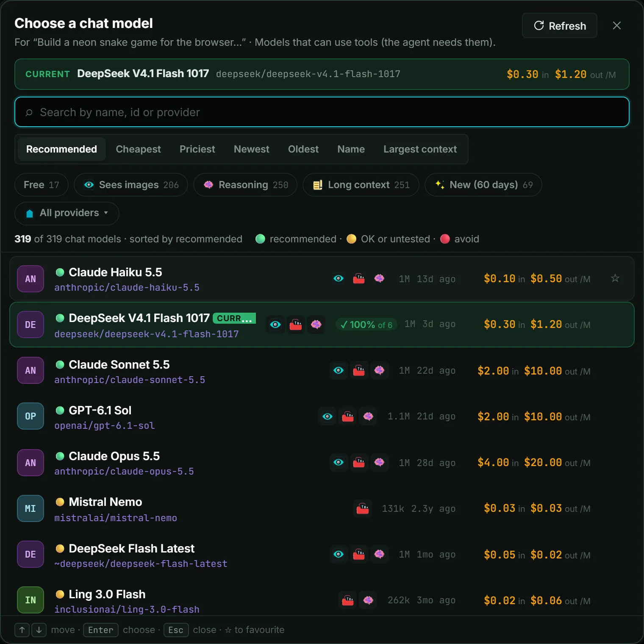This screenshot has height=644, width=644.
Task: Select the Recommended sort tab
Action: (x=62, y=149)
